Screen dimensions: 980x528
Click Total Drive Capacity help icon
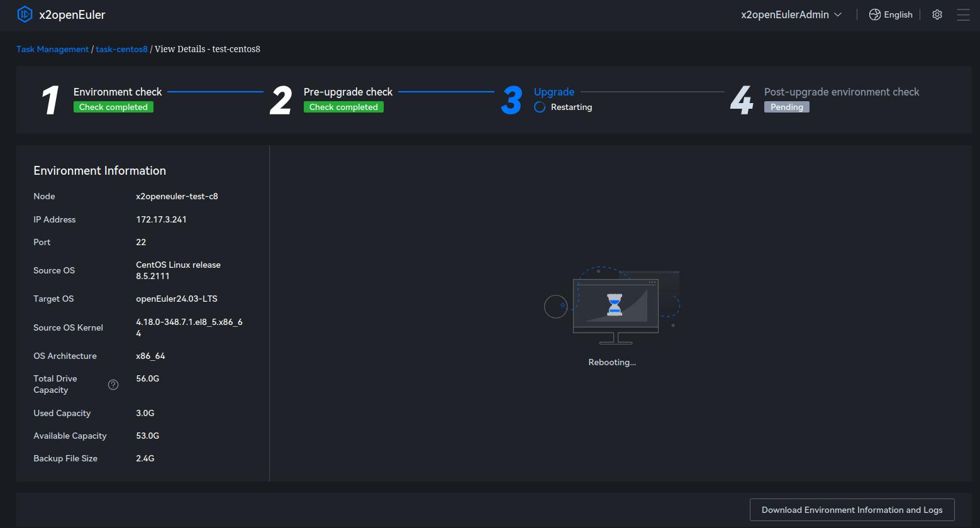point(113,385)
